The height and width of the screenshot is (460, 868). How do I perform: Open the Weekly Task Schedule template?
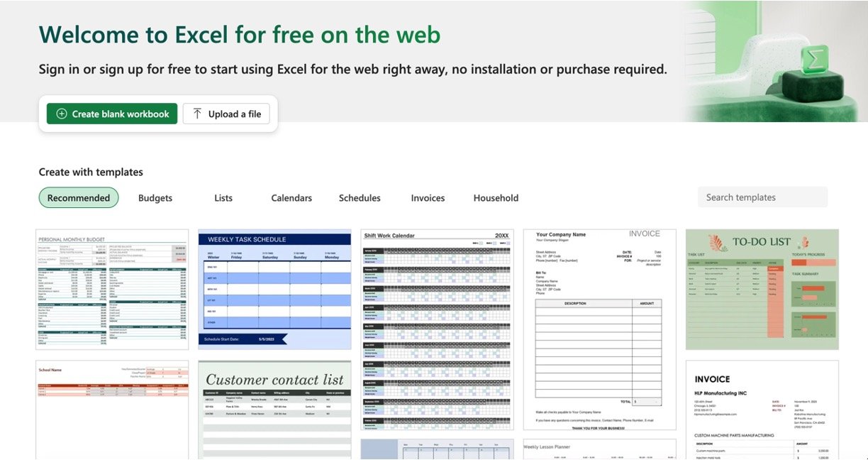(x=274, y=289)
